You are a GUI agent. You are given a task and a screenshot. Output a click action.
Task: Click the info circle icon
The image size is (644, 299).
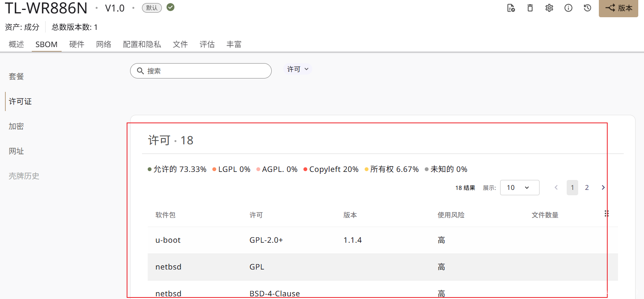pos(568,8)
